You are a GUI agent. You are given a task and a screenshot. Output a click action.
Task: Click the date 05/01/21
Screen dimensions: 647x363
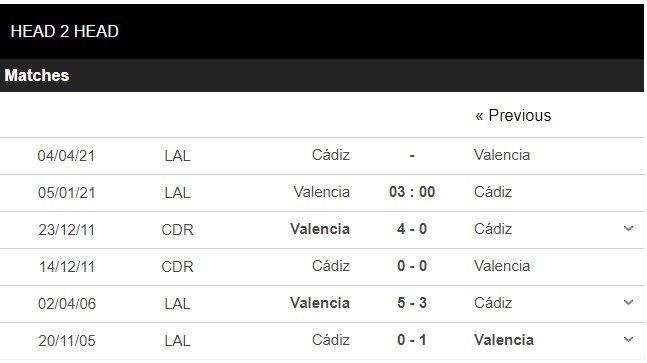coord(67,193)
